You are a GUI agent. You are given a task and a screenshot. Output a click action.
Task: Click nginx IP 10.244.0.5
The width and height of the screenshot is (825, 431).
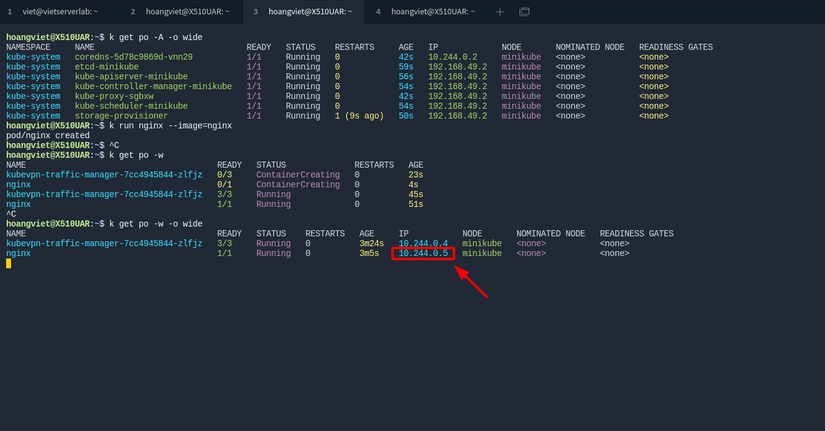click(423, 253)
